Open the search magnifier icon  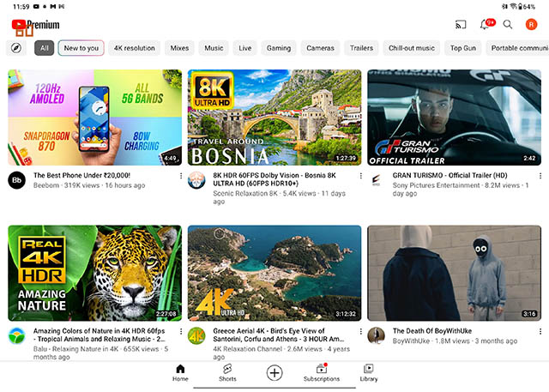click(508, 25)
